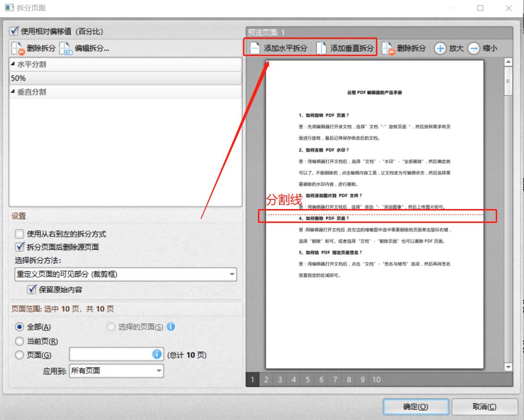Go to preview page 7 tab
The height and width of the screenshot is (420, 524).
tap(335, 380)
